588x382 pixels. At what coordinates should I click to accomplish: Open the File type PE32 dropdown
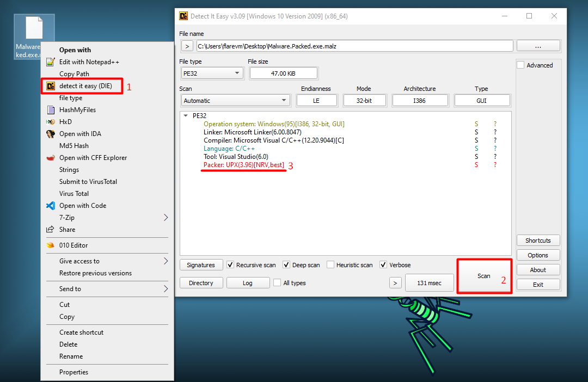click(x=212, y=73)
